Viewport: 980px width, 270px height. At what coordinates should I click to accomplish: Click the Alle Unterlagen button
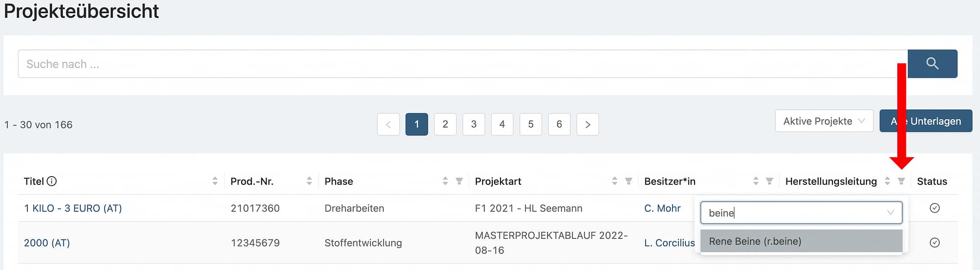[x=925, y=121]
